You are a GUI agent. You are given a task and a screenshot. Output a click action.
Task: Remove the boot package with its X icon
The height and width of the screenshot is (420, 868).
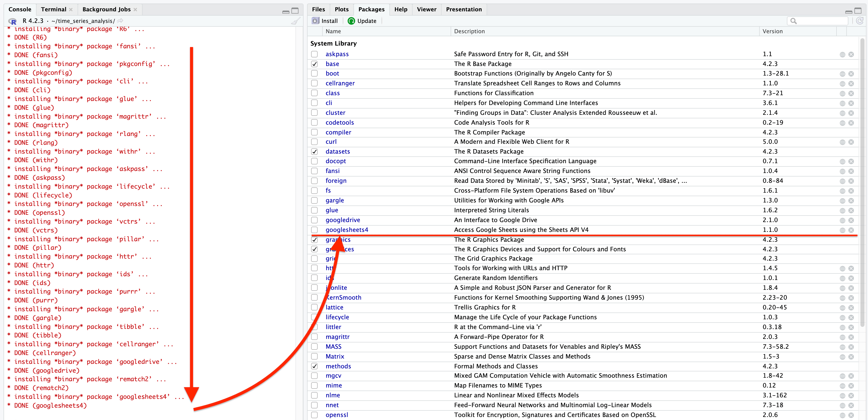[851, 74]
